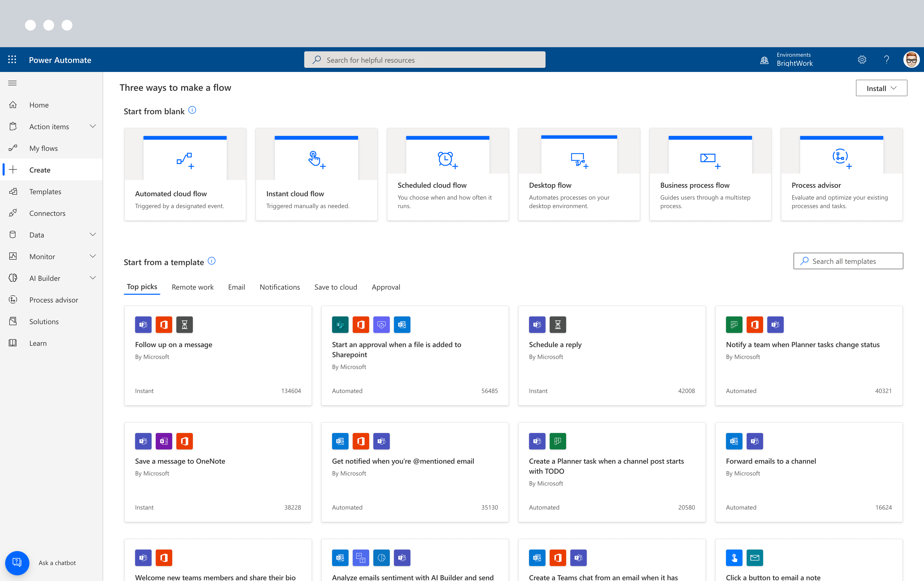Click the Automated cloud flow card icon

185,160
